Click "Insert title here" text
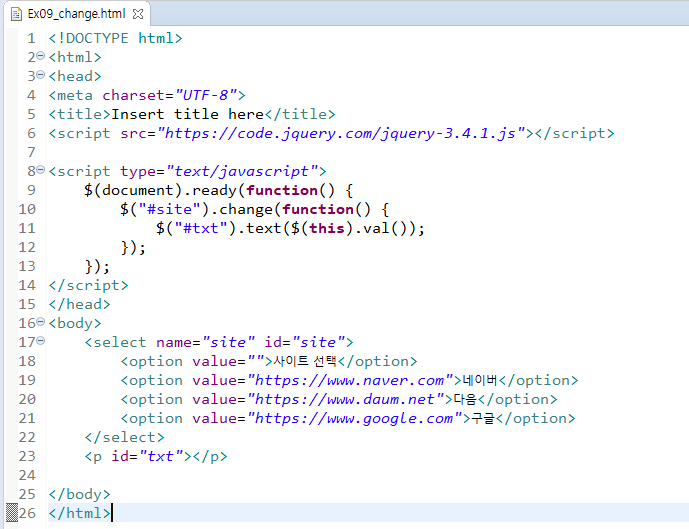The image size is (689, 529). [187, 114]
